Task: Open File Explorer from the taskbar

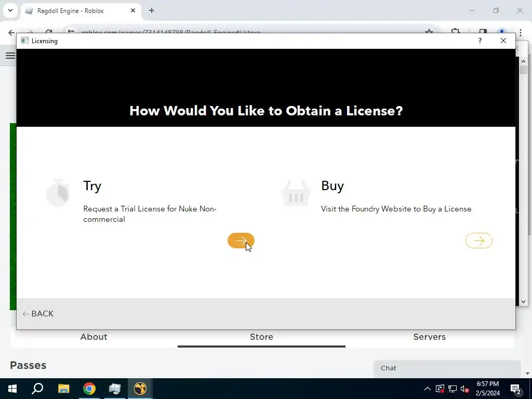Action: pos(63,389)
